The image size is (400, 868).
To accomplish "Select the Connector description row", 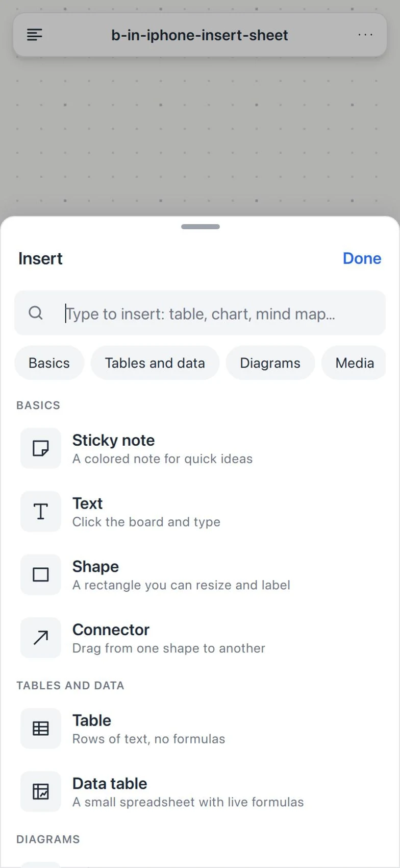I will [x=200, y=638].
